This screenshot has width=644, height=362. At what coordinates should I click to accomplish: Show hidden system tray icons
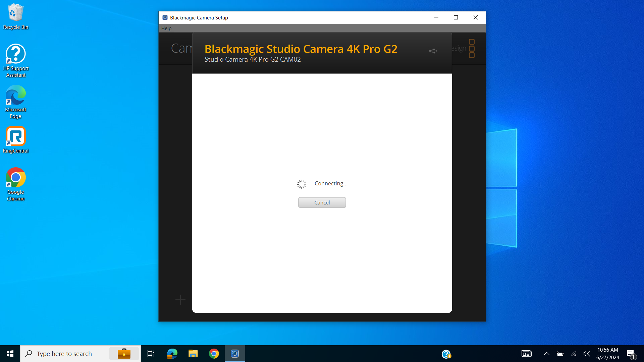point(547,354)
